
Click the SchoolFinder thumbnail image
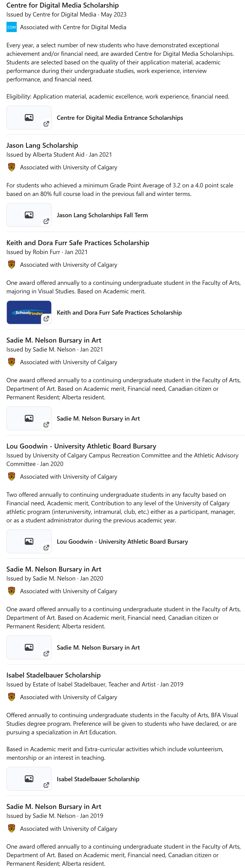29,312
